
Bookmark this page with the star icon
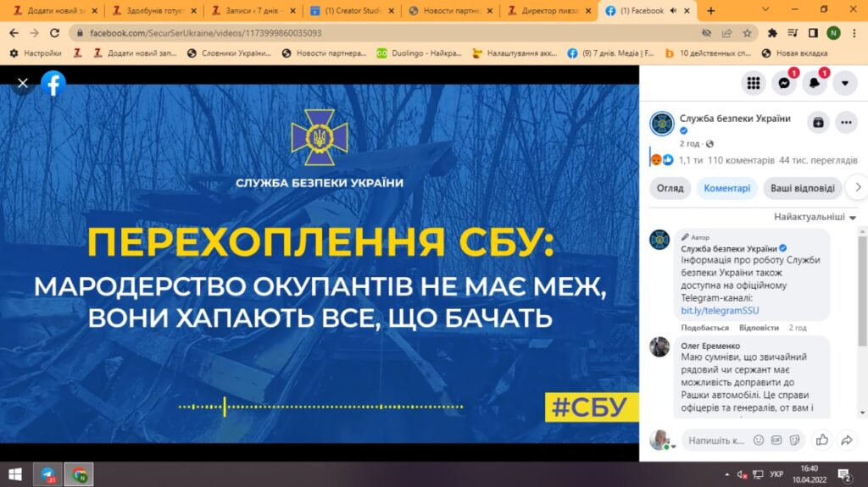pyautogui.click(x=747, y=33)
